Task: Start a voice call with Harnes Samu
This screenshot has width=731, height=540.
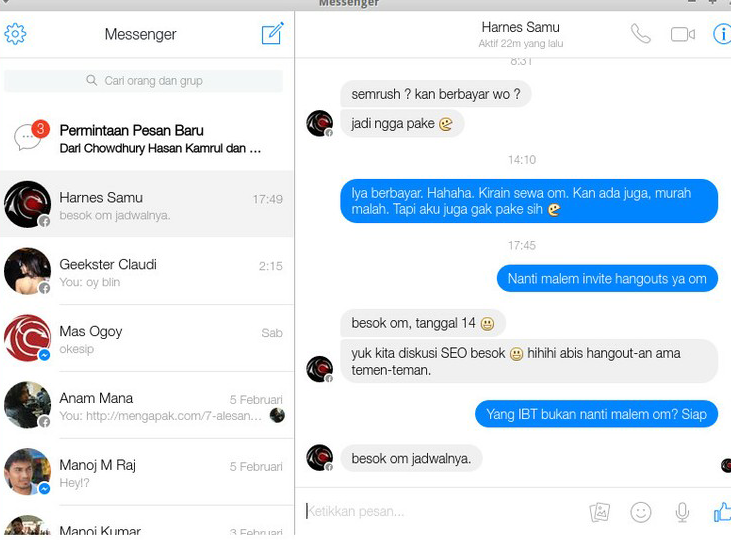Action: pyautogui.click(x=641, y=34)
